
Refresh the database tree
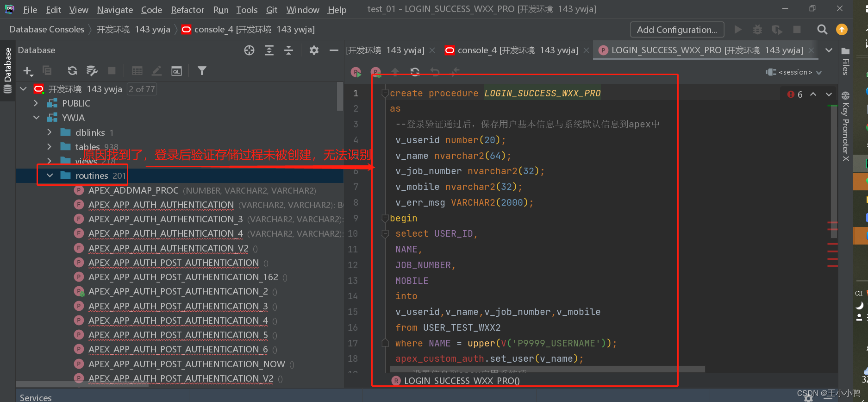click(x=72, y=70)
